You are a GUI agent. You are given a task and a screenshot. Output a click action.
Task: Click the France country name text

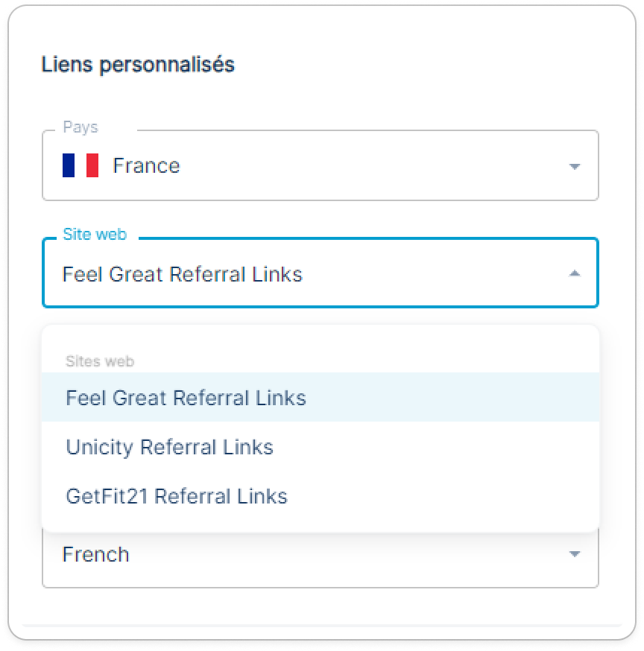[x=146, y=165]
